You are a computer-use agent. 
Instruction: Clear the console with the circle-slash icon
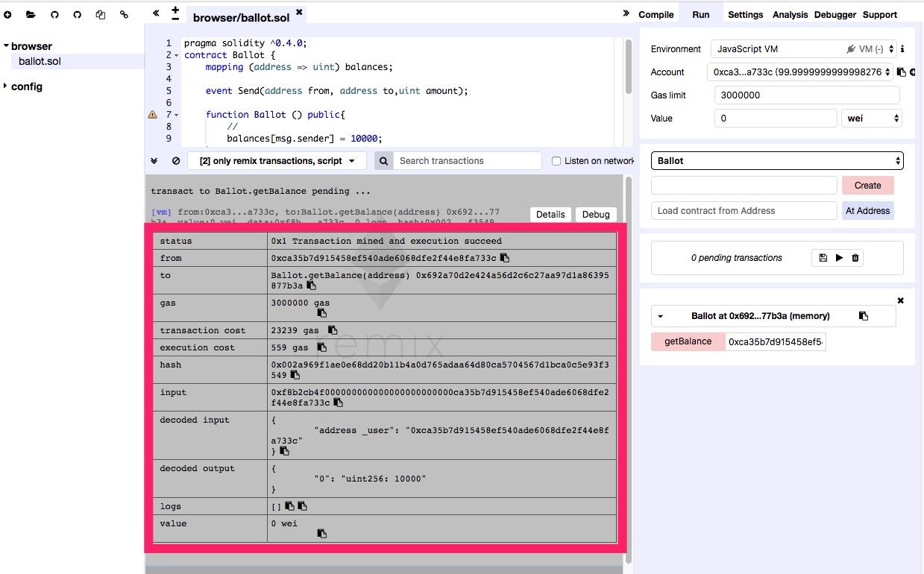(176, 160)
